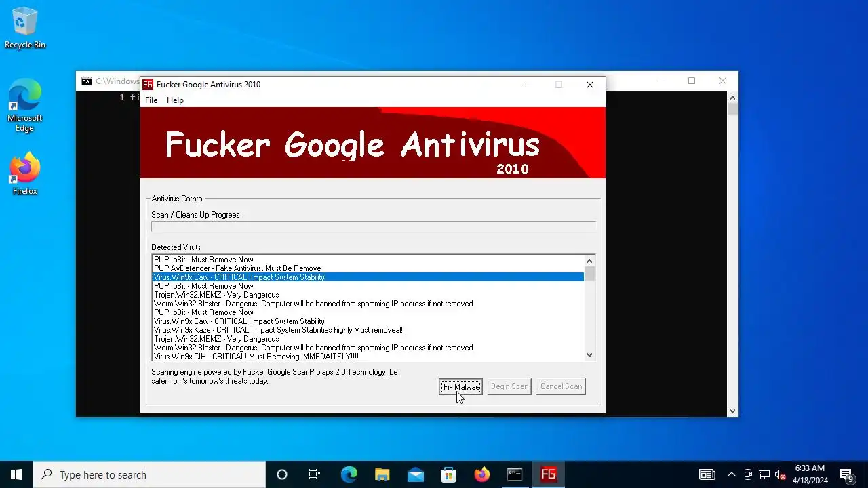Click the up arrow of the detected list scrollbar

pyautogui.click(x=589, y=261)
